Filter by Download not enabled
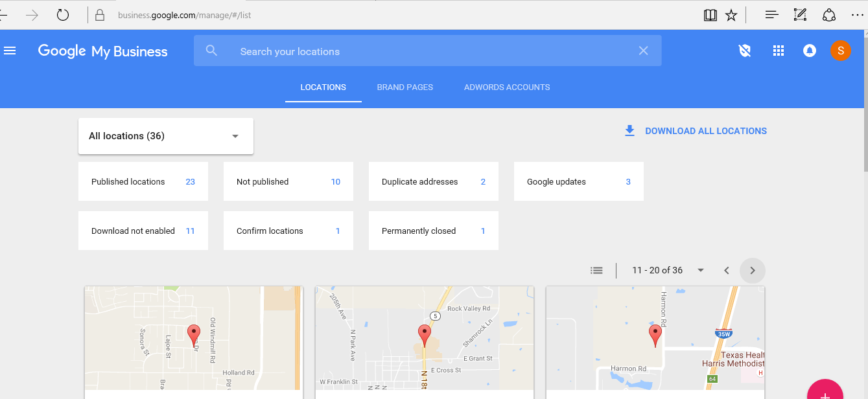The image size is (868, 399). pyautogui.click(x=143, y=231)
